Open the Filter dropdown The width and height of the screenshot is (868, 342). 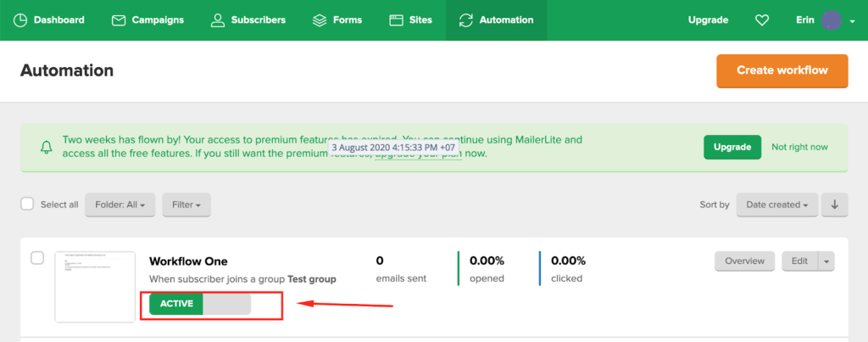tap(186, 205)
